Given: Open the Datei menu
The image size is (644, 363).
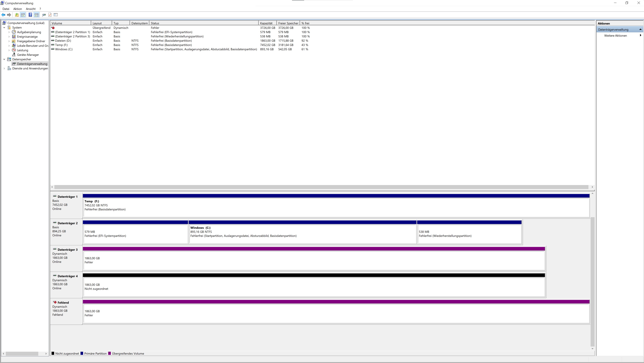Looking at the screenshot, I should [x=6, y=9].
